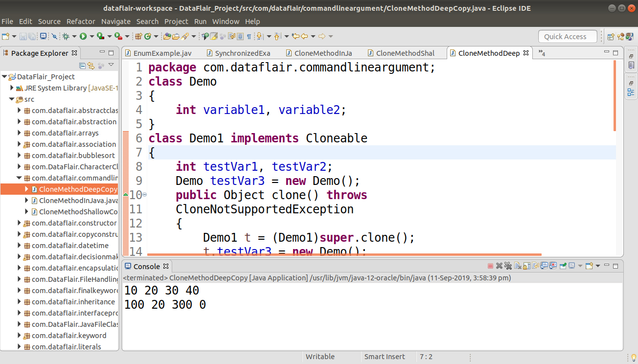Clear the Console output
Image resolution: width=638 pixels, height=364 pixels.
pos(517,266)
